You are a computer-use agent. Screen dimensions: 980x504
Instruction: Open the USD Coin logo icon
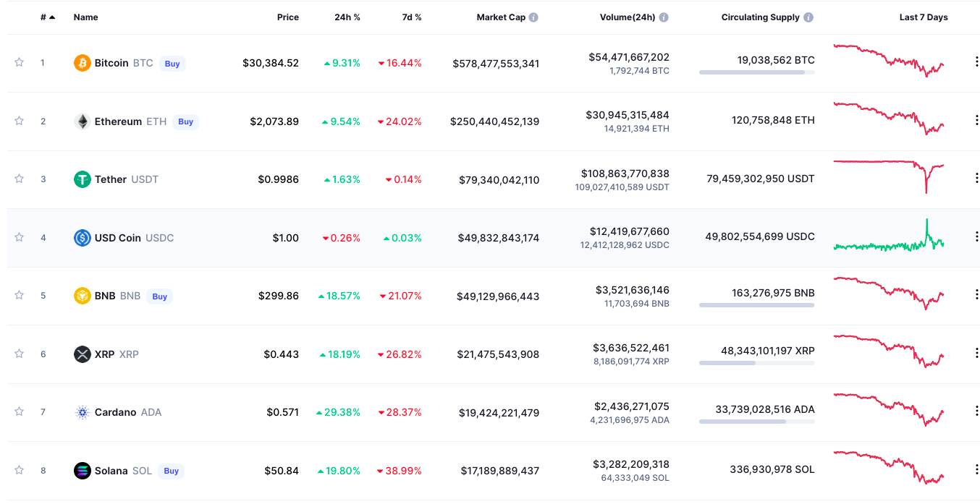tap(83, 238)
